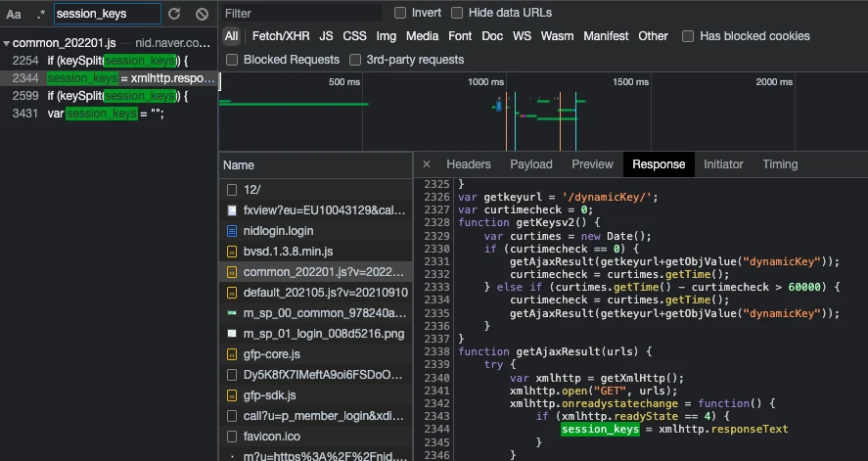Click script icon of gfp-sdk.js
The width and height of the screenshot is (868, 461).
coord(232,395)
